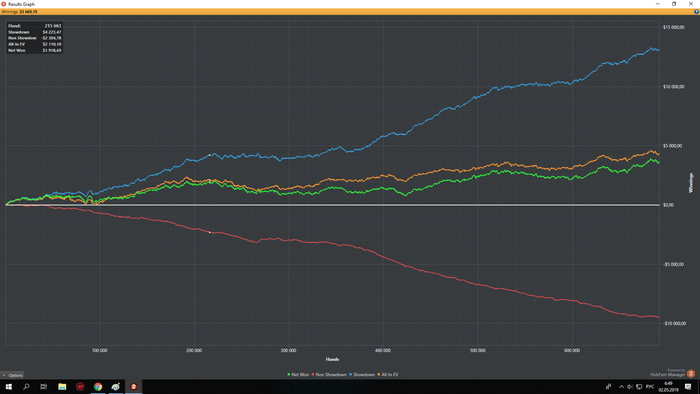Open the volume control in tray
Image resolution: width=700 pixels, height=394 pixels.
click(x=630, y=386)
